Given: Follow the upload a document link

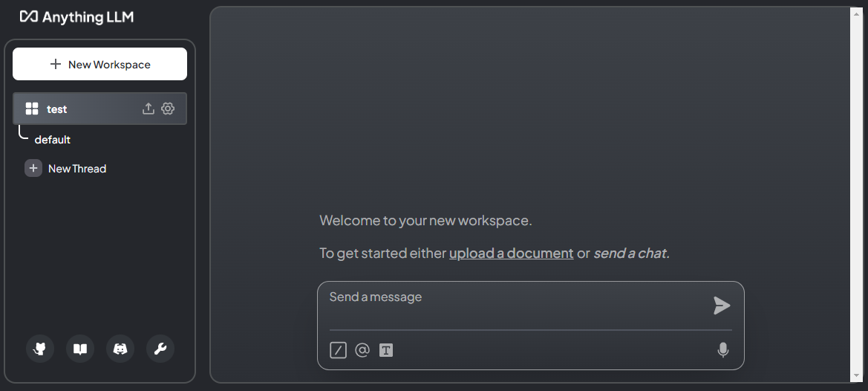Looking at the screenshot, I should (511, 253).
